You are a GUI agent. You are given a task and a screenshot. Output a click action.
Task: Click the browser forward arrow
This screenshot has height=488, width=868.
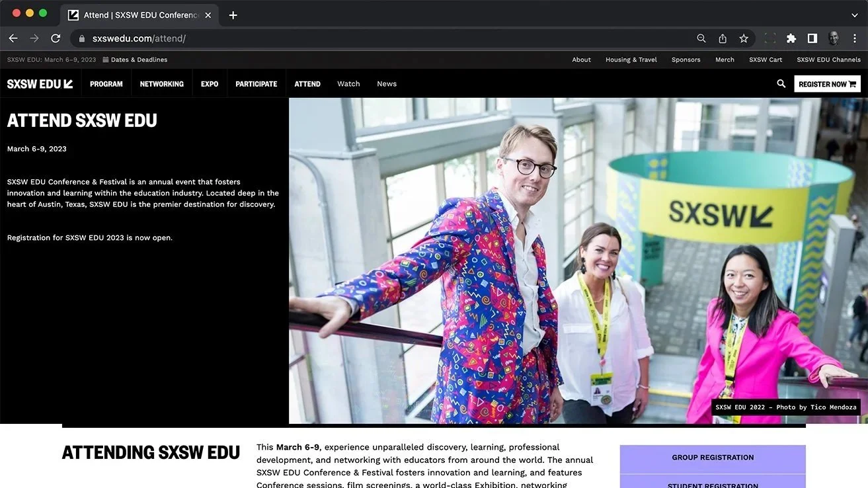(34, 38)
